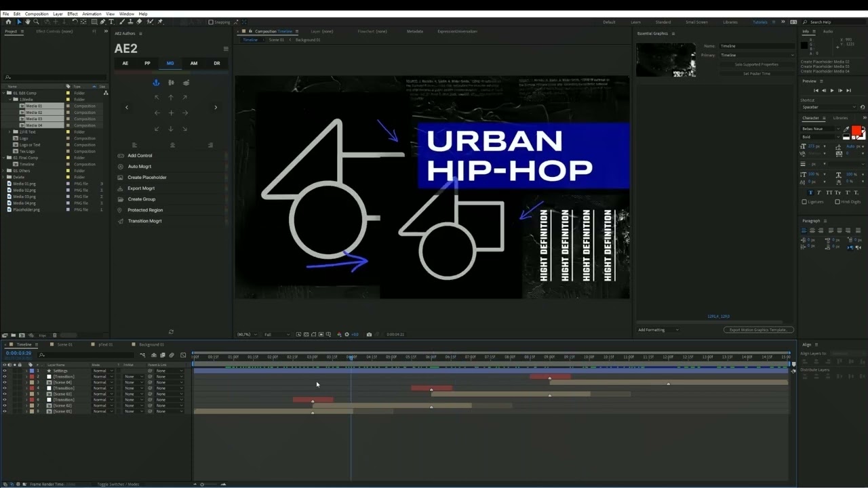Click top-left diagonal arrow in anchor grid
Image resolution: width=868 pixels, height=488 pixels.
[x=157, y=98]
